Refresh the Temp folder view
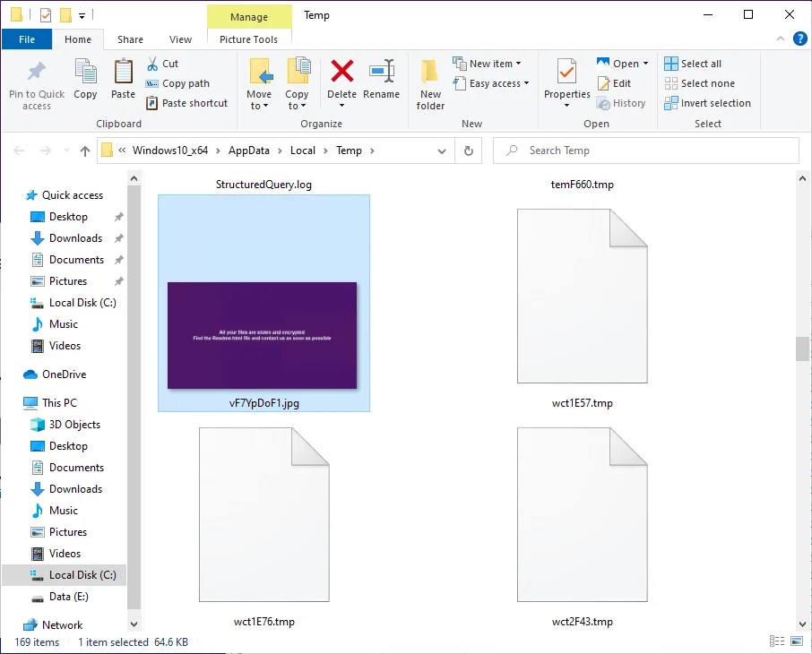Image resolution: width=812 pixels, height=654 pixels. tap(468, 151)
